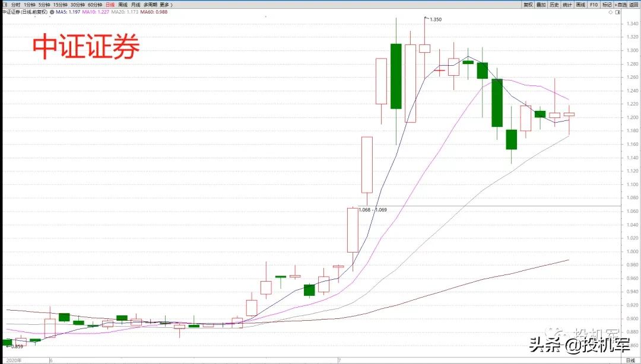Open the 历史 history button
Viewport: 641px width, 364px height.
554,5
